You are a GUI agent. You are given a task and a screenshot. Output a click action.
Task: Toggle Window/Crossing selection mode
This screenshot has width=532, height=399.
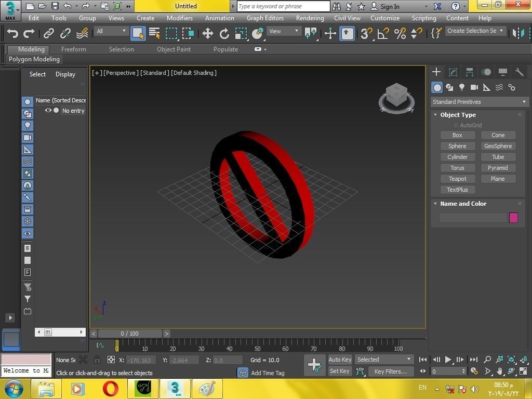[x=188, y=33]
